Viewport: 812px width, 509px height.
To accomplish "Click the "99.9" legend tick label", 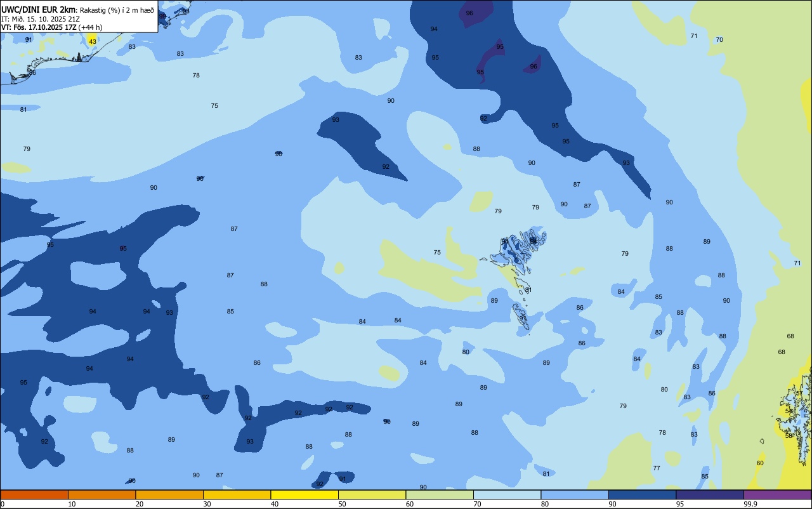I will [750, 504].
